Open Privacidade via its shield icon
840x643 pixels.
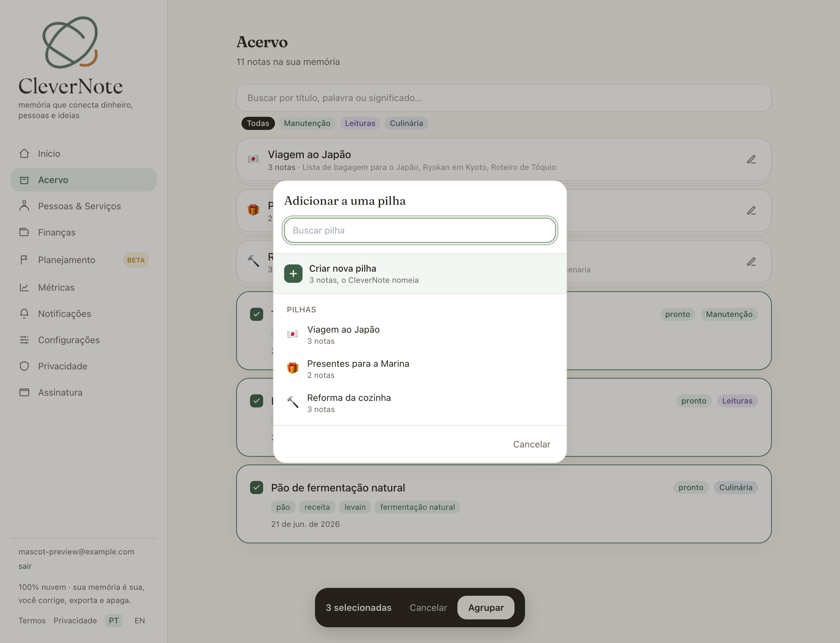pos(24,366)
